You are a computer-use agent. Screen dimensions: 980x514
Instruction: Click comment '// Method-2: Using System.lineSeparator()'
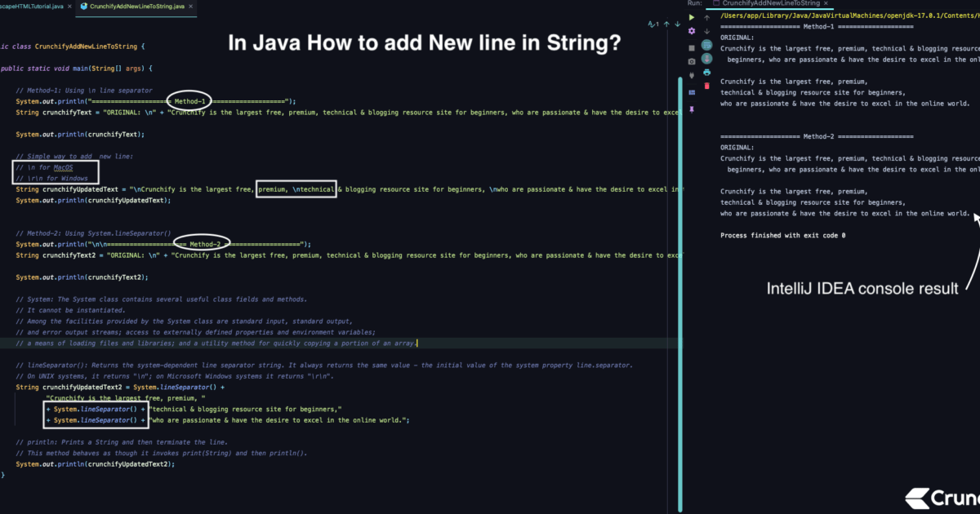coord(93,234)
